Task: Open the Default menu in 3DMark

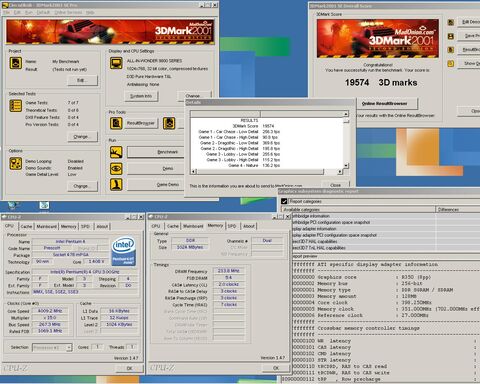Action: click(x=43, y=12)
